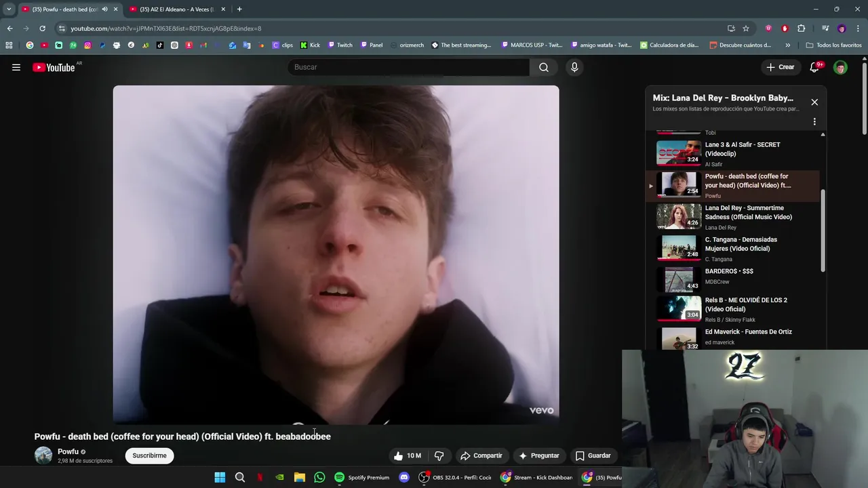Image resolution: width=868 pixels, height=488 pixels.
Task: Click Compartir share button
Action: 481,455
